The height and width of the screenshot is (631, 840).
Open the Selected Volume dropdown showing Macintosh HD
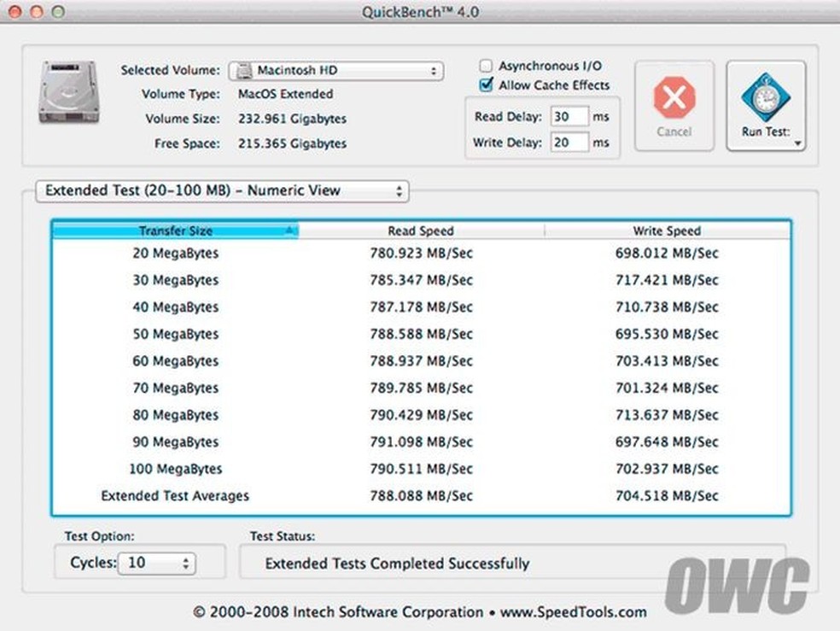tap(335, 70)
